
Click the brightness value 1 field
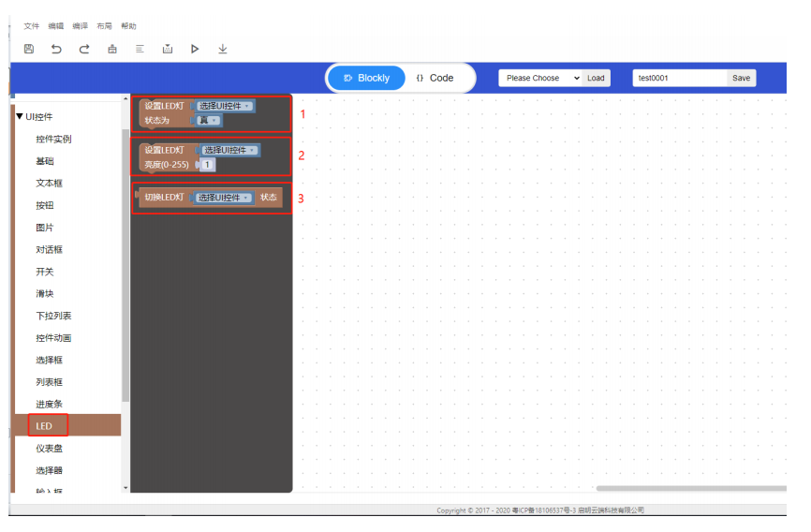(207, 165)
